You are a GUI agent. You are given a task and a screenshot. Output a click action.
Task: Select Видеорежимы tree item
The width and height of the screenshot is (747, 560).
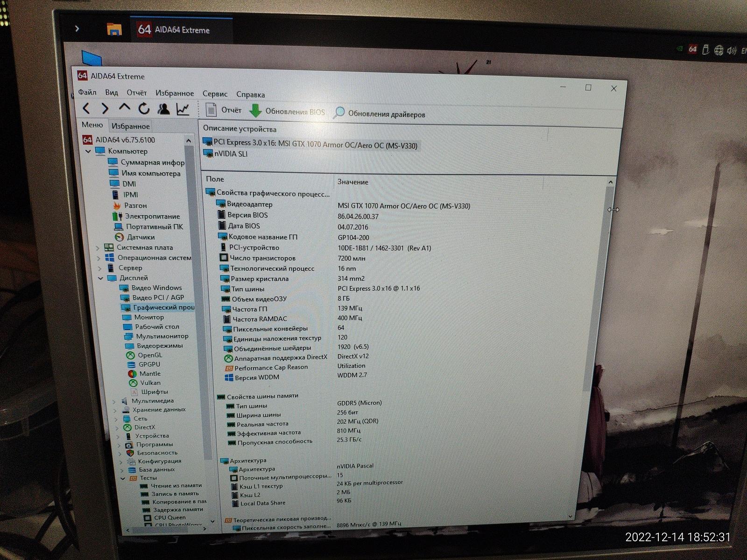coord(154,346)
